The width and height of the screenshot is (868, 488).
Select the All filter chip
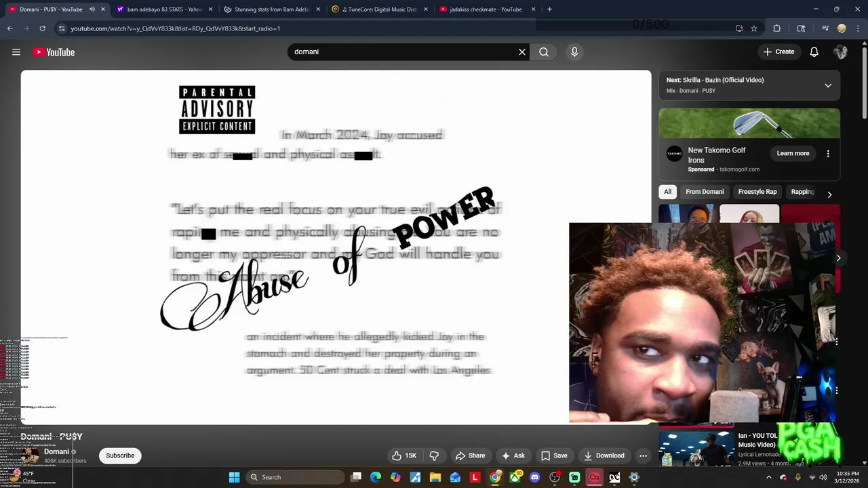point(667,192)
